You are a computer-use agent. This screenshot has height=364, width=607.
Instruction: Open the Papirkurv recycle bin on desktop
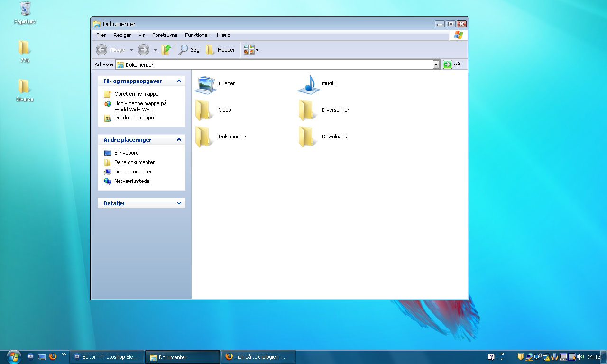coord(25,9)
